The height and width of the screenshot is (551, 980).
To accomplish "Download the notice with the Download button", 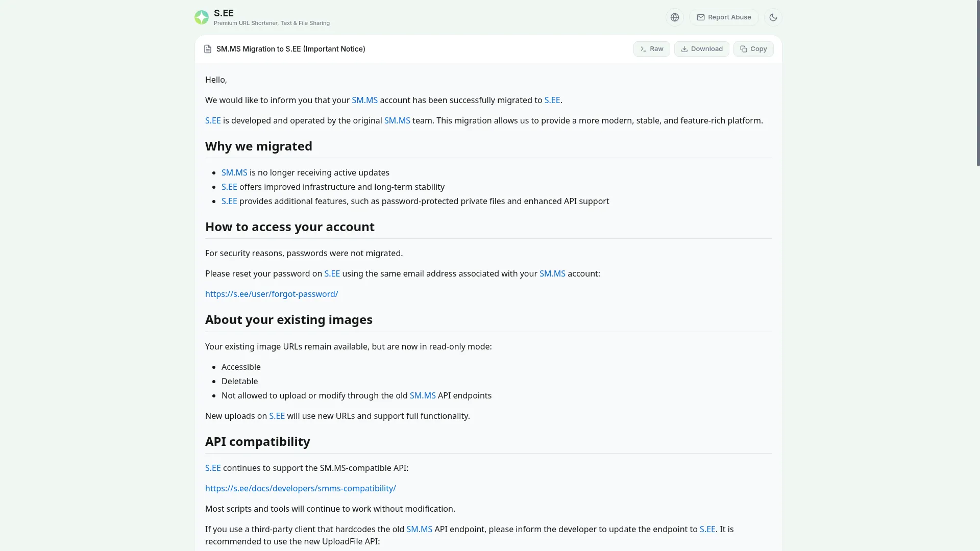I will (702, 49).
